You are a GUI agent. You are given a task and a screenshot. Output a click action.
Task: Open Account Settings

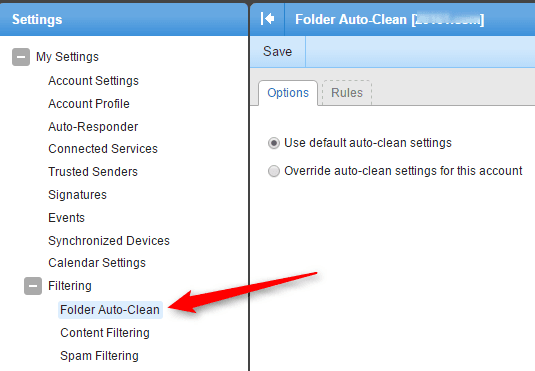point(93,81)
